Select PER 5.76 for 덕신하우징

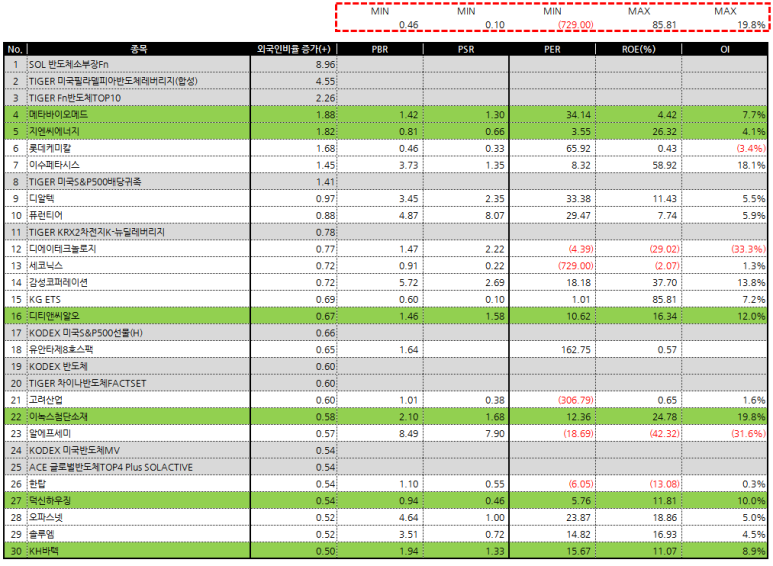point(581,500)
